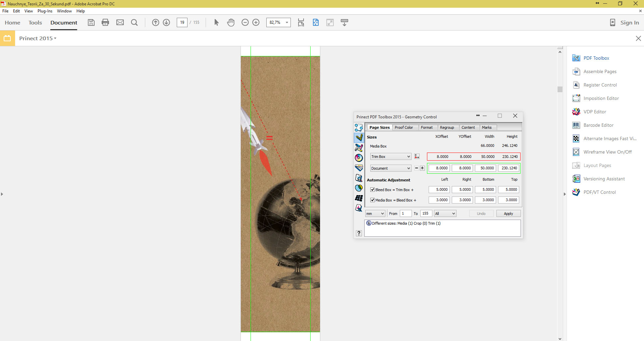Go to the Home view
644x341 pixels.
12,22
